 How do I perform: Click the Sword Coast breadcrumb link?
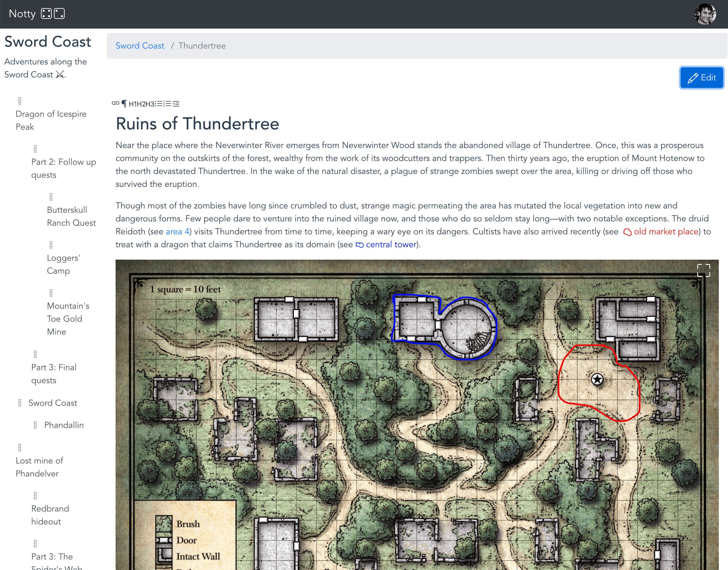(x=140, y=46)
